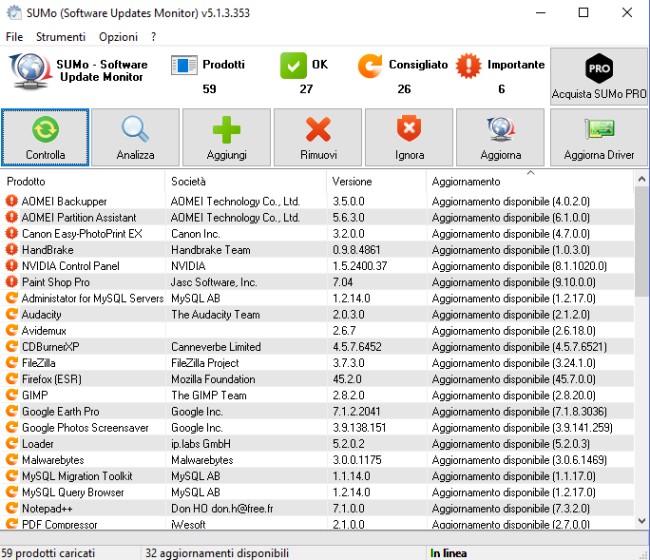
Task: Click orange update icon beside Notepad++
Action: coord(12,508)
